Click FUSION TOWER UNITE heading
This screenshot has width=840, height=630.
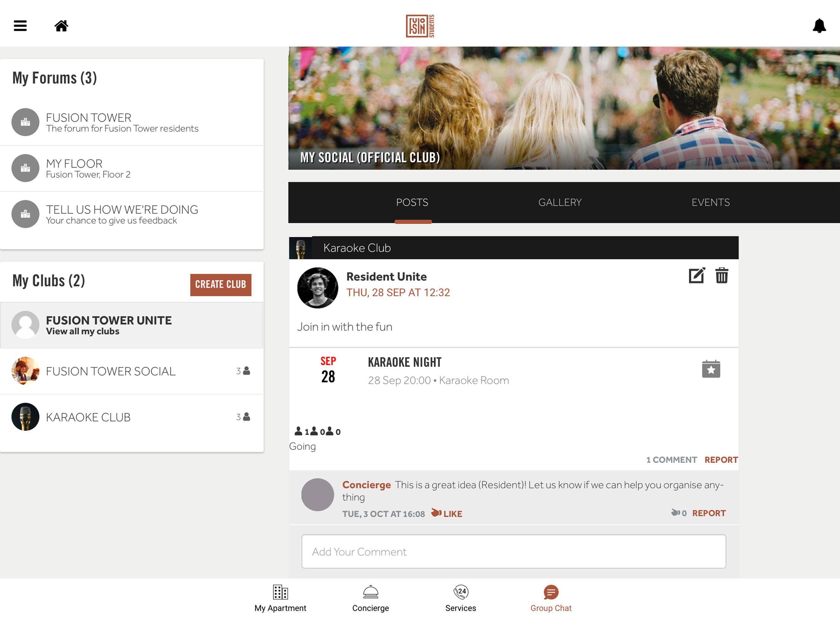tap(109, 320)
